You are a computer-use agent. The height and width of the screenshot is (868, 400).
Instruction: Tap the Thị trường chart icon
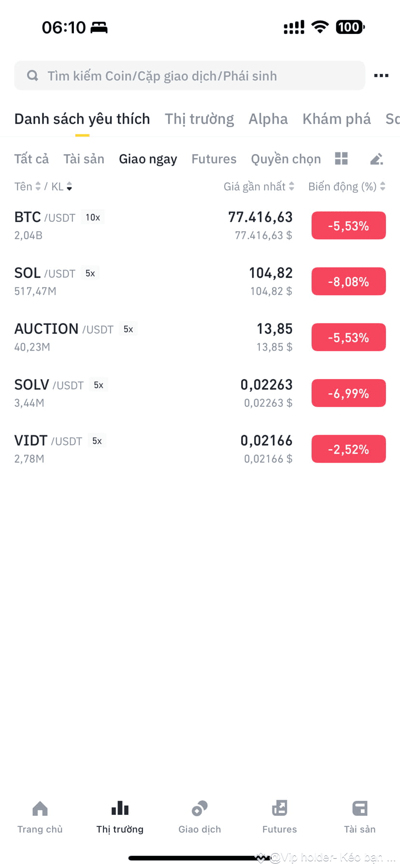tap(120, 809)
